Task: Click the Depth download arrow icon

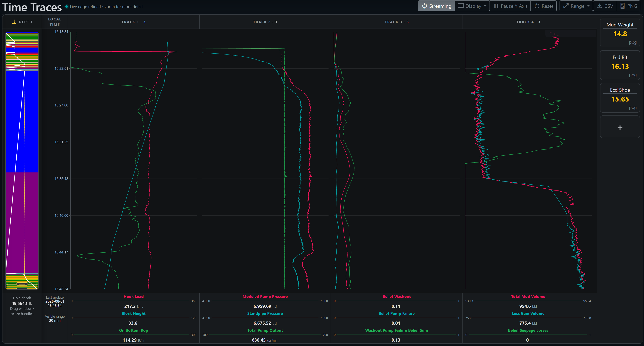Action: click(x=14, y=22)
